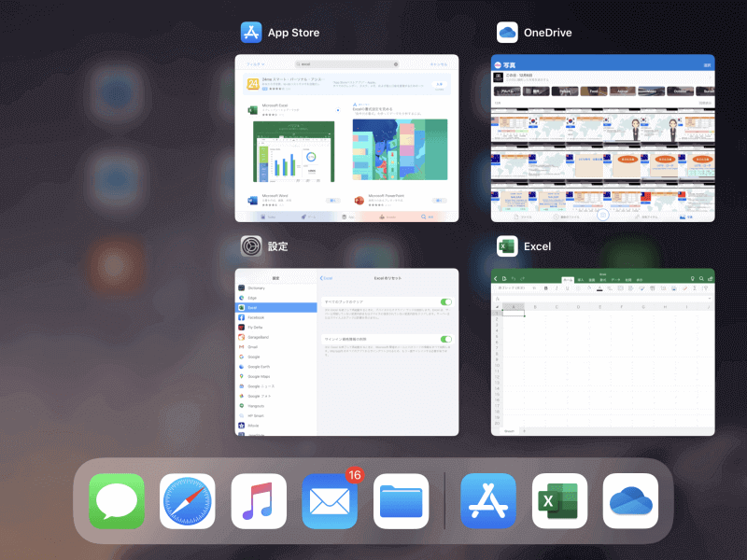Screen dimensions: 747x560
Task: Open Mail with 16 unread badge
Action: click(330, 501)
